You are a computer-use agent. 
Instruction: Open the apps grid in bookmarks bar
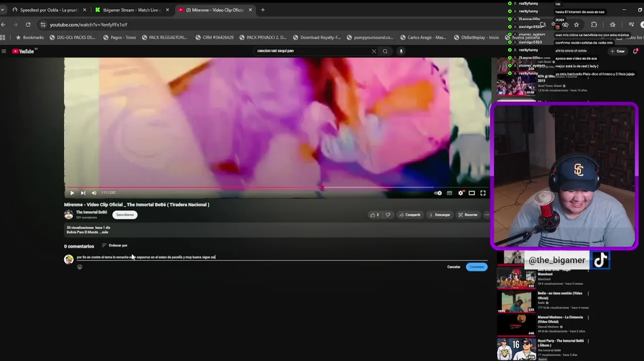click(3, 38)
